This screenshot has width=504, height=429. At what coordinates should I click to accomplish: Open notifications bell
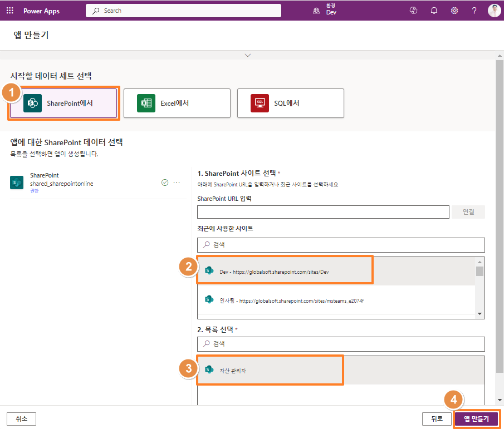(x=434, y=11)
